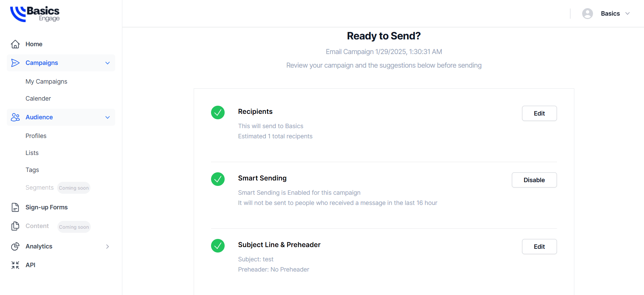Click the user avatar icon
This screenshot has height=295, width=644.
click(587, 14)
